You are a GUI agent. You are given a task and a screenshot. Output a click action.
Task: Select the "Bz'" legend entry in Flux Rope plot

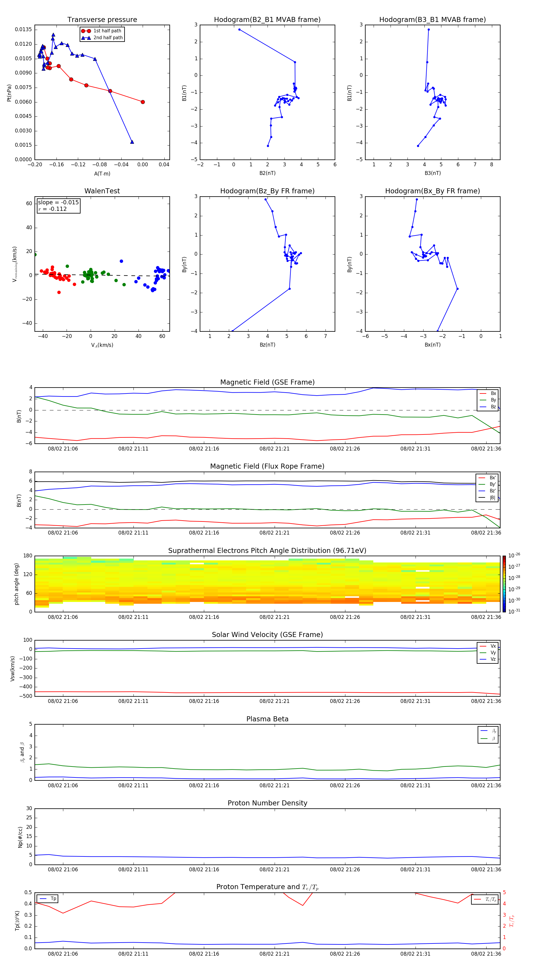(x=487, y=491)
